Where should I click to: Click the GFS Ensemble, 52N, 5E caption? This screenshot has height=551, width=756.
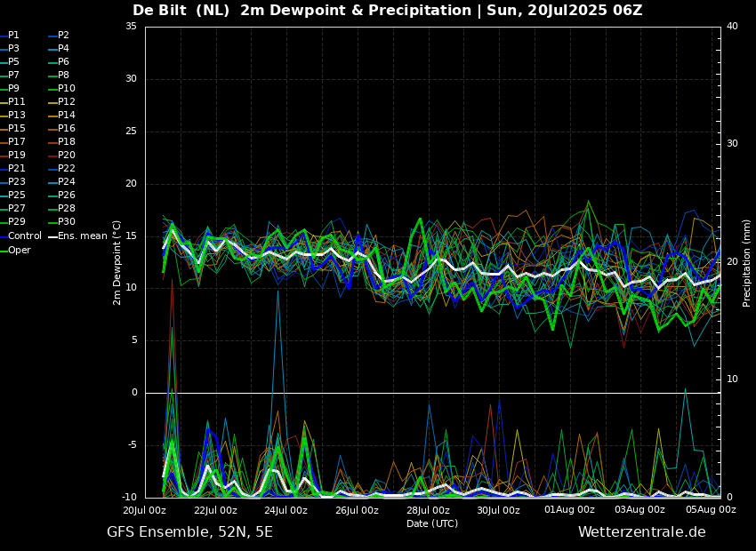click(189, 532)
